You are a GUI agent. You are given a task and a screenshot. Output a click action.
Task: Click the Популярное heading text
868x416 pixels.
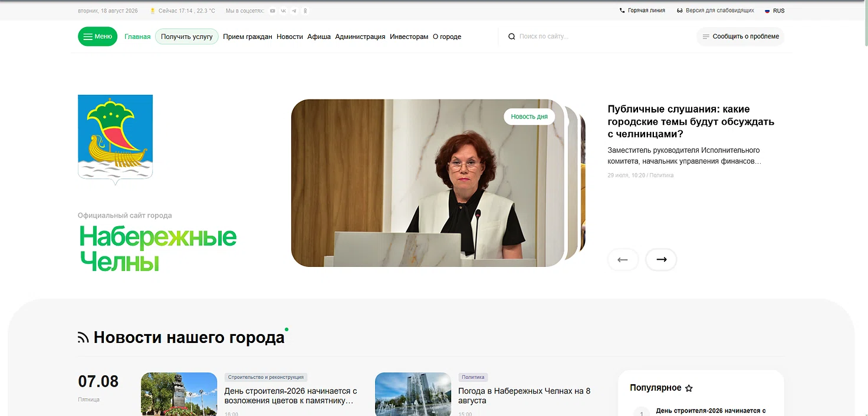(656, 388)
